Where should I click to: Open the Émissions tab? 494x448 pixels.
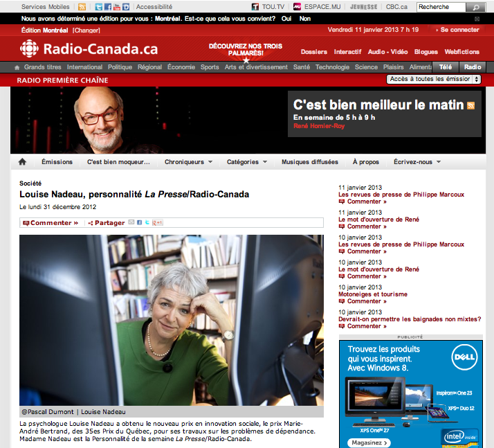(x=57, y=162)
